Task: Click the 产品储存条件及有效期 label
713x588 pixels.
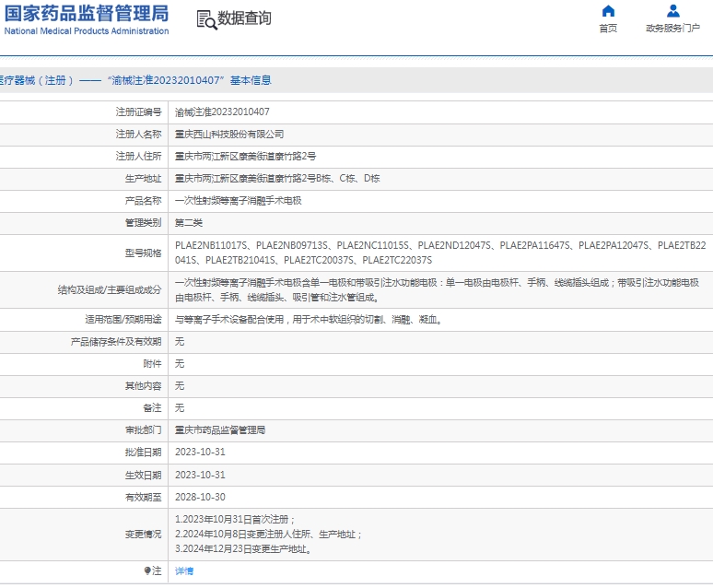Action: (x=116, y=342)
